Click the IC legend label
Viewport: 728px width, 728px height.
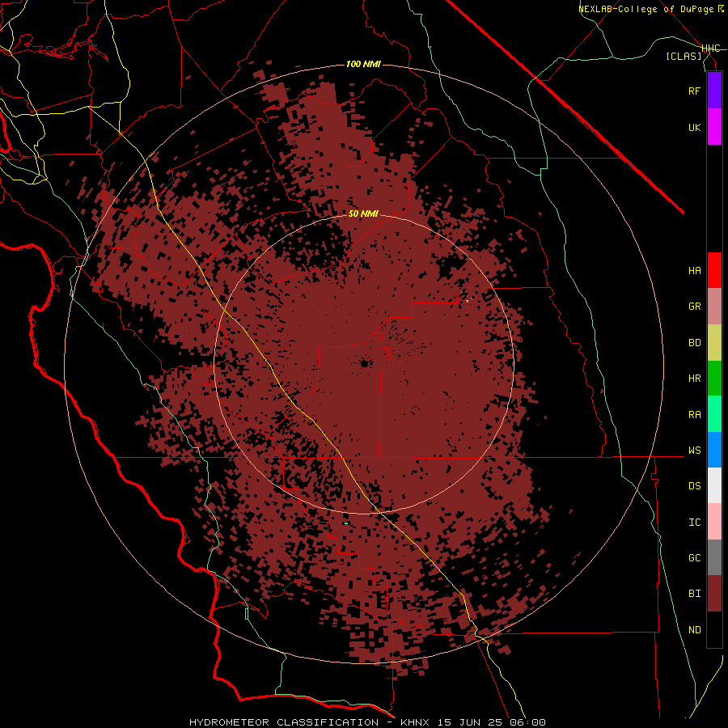[x=695, y=523]
